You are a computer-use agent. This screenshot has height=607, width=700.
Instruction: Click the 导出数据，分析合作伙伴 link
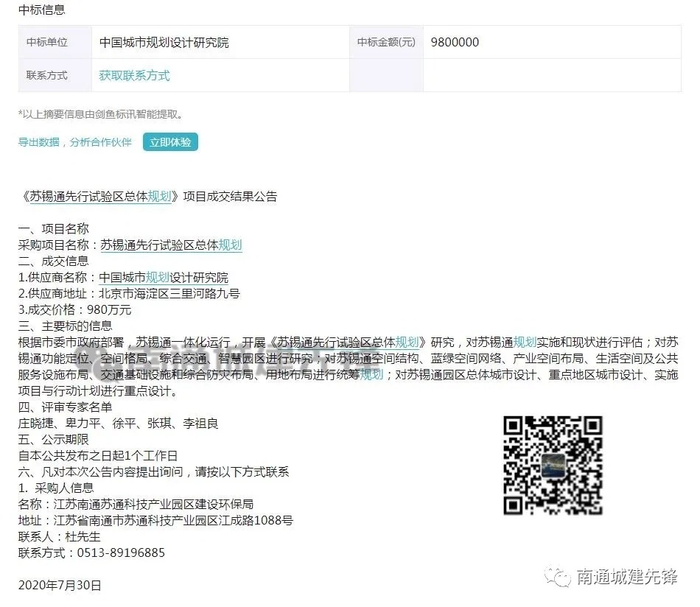[75, 142]
